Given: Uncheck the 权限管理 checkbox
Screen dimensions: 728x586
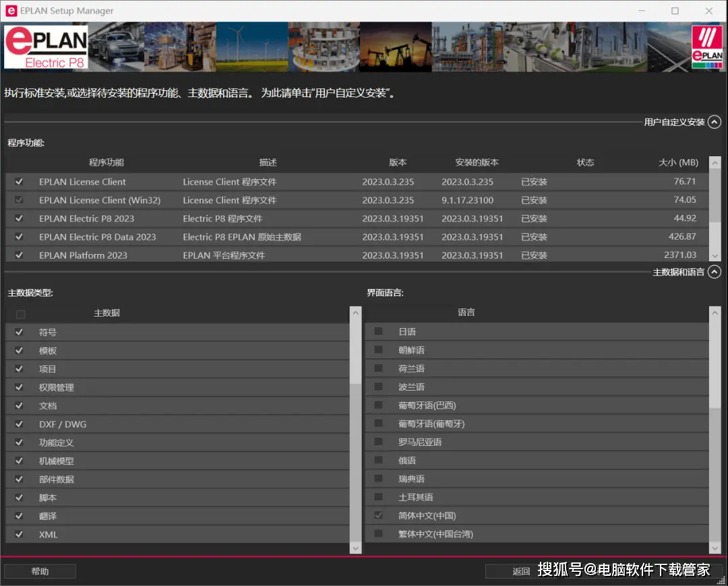Looking at the screenshot, I should (x=19, y=387).
